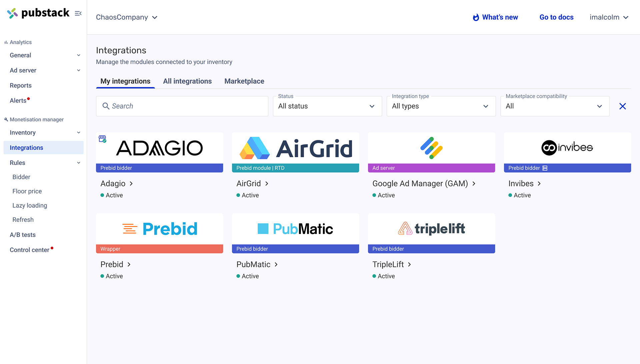Screen dimensions: 640x364
Task: Click the pubstack logo
Action: [38, 13]
